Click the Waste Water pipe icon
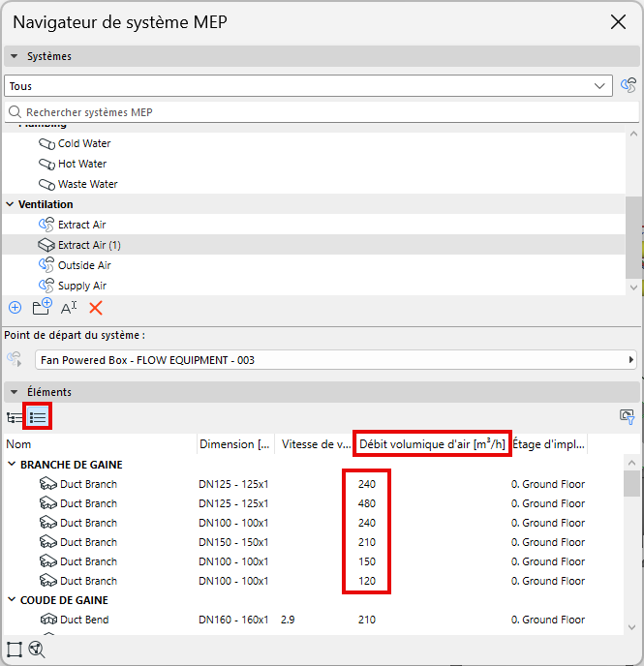Viewport: 644px width, 666px height. click(46, 184)
